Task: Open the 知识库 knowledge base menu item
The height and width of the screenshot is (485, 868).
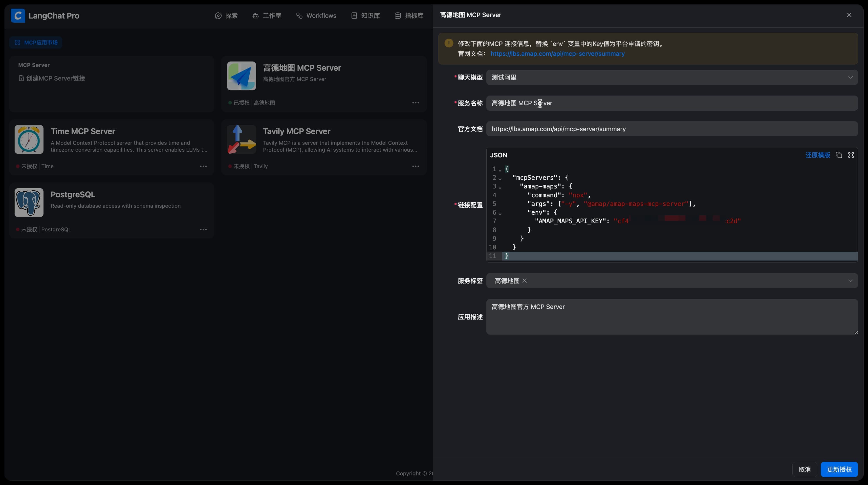Action: (365, 16)
